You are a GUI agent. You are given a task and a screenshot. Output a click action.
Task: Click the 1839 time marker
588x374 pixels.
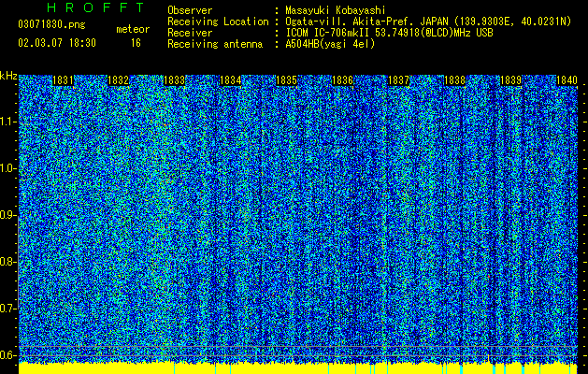[511, 80]
